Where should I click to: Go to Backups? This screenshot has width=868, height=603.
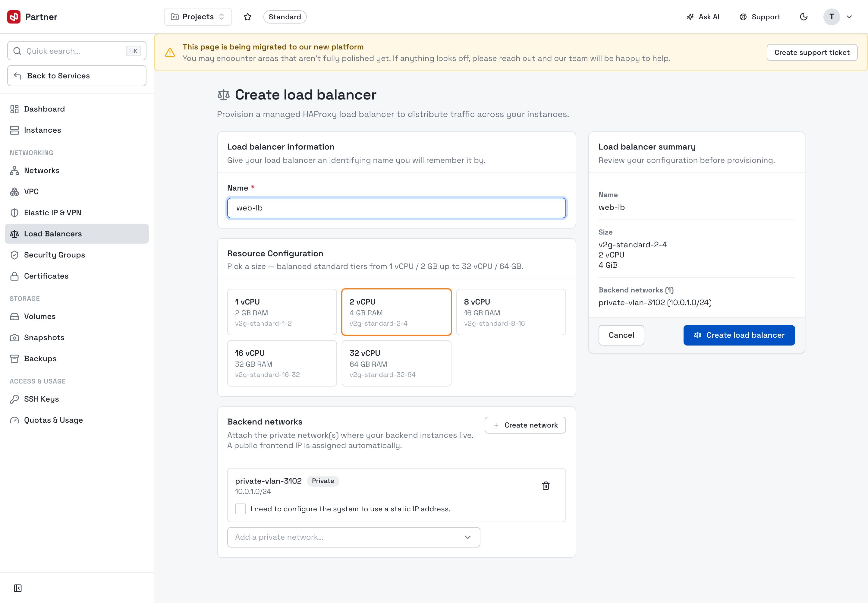pyautogui.click(x=77, y=358)
